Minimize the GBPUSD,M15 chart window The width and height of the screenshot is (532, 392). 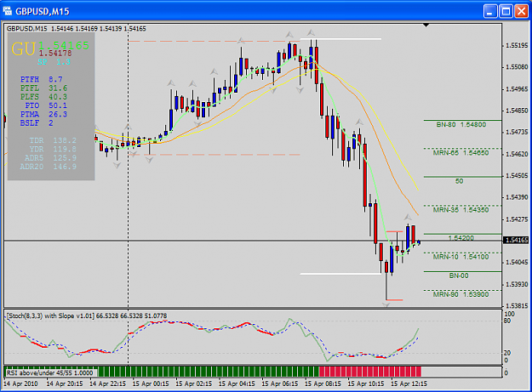coord(490,11)
